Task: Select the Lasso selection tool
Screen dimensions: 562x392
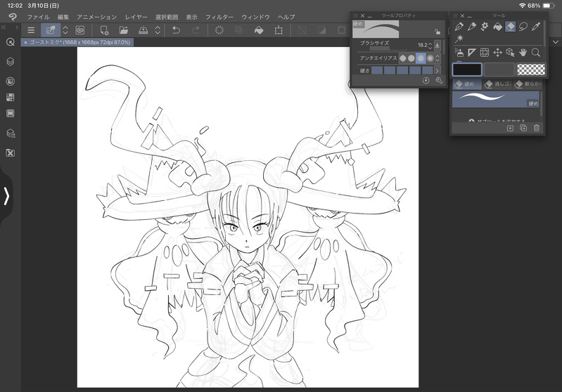Action: (x=523, y=27)
